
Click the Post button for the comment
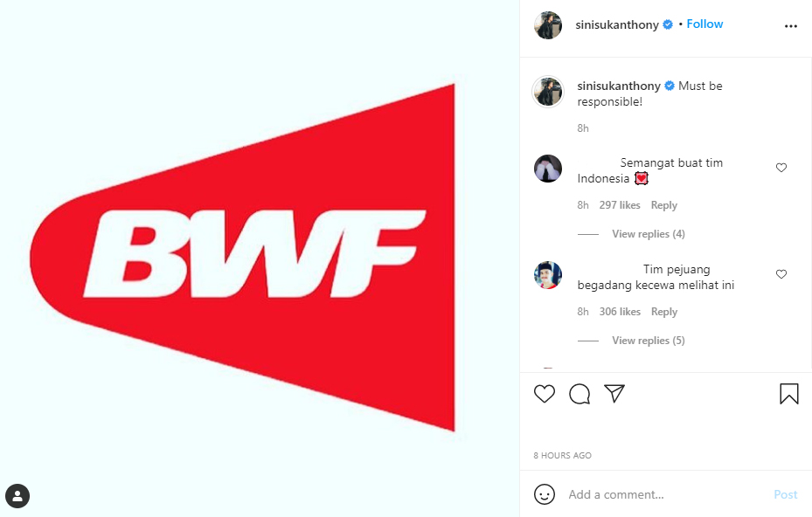click(x=785, y=495)
